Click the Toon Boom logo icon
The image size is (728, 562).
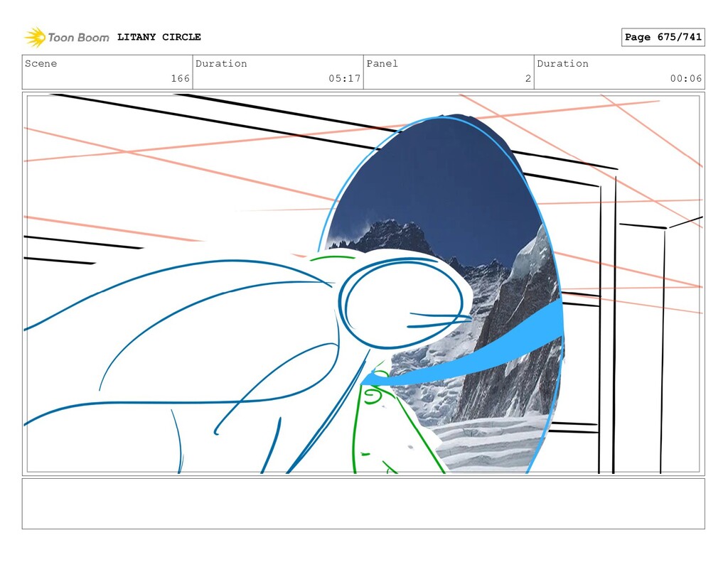[36, 37]
